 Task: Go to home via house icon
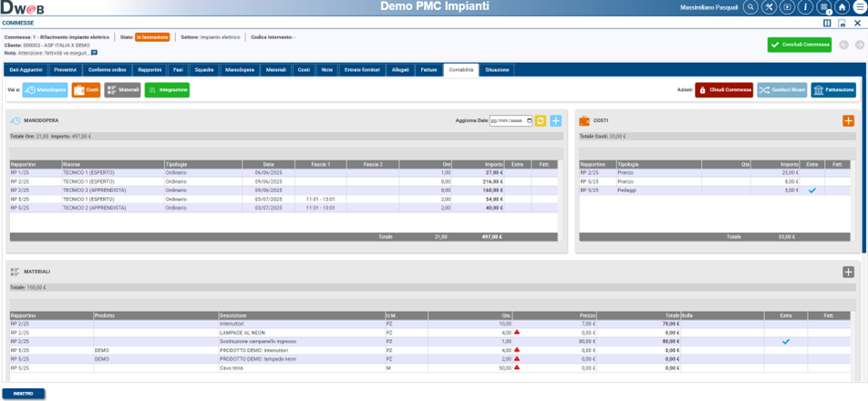click(842, 7)
